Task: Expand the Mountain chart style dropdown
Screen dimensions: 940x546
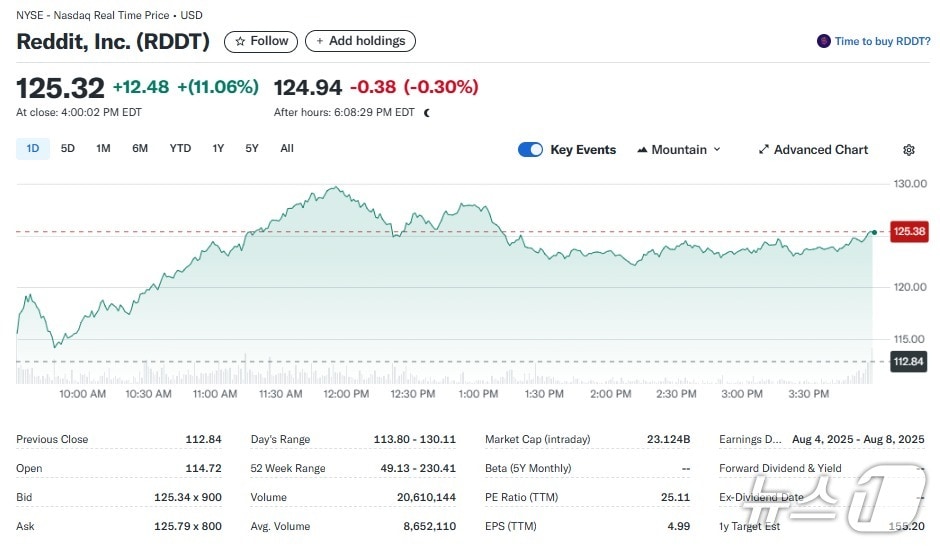Action: pyautogui.click(x=716, y=150)
